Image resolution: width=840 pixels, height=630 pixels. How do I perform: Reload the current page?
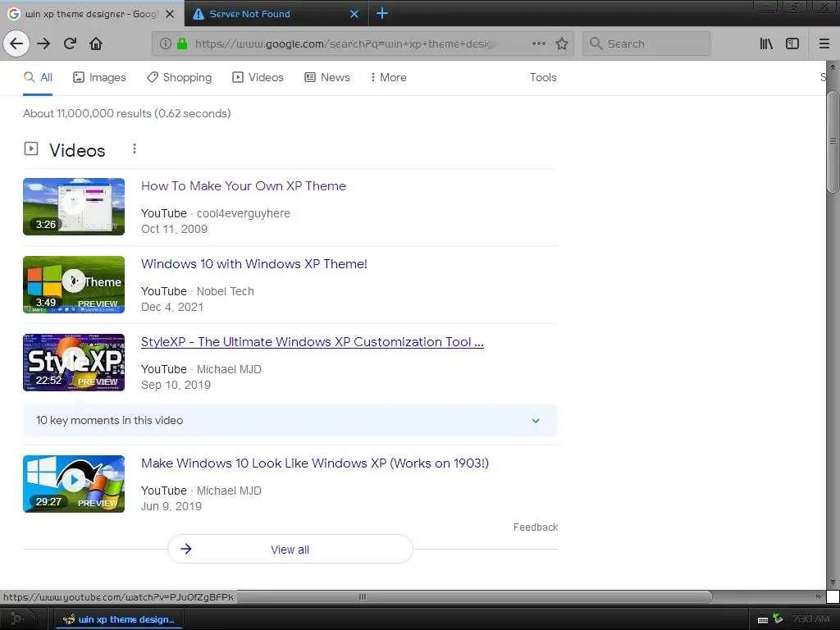pyautogui.click(x=70, y=44)
